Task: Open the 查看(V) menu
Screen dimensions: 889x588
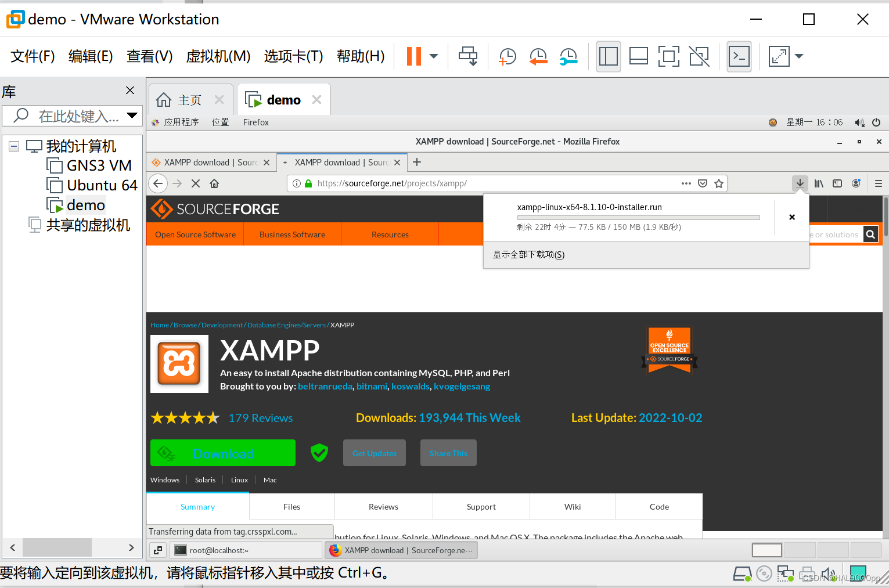Action: [150, 56]
